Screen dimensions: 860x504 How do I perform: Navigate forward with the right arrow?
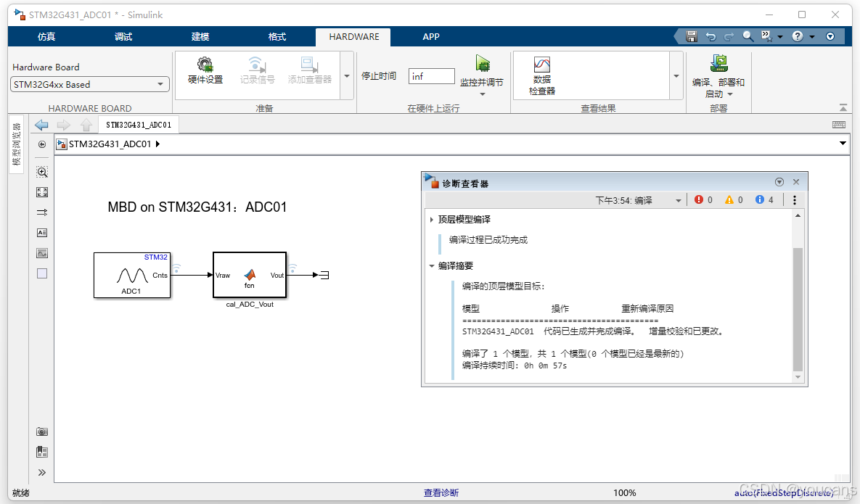click(x=64, y=125)
